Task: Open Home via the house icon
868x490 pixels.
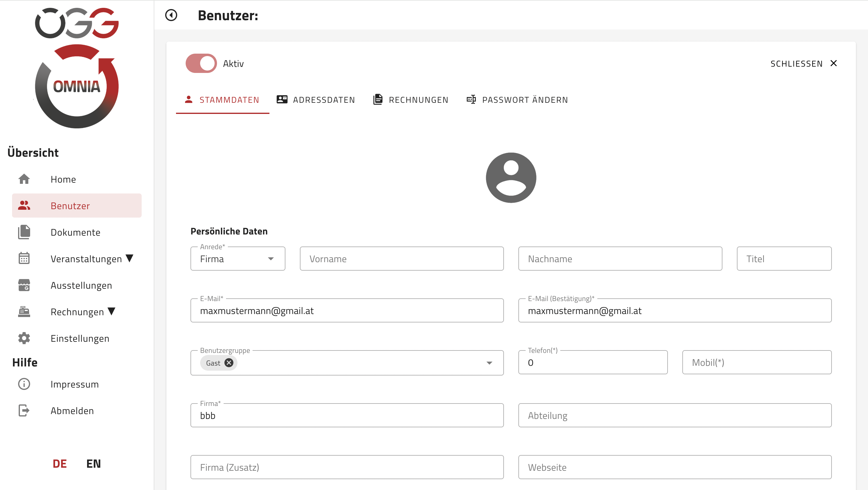Action: pos(24,179)
